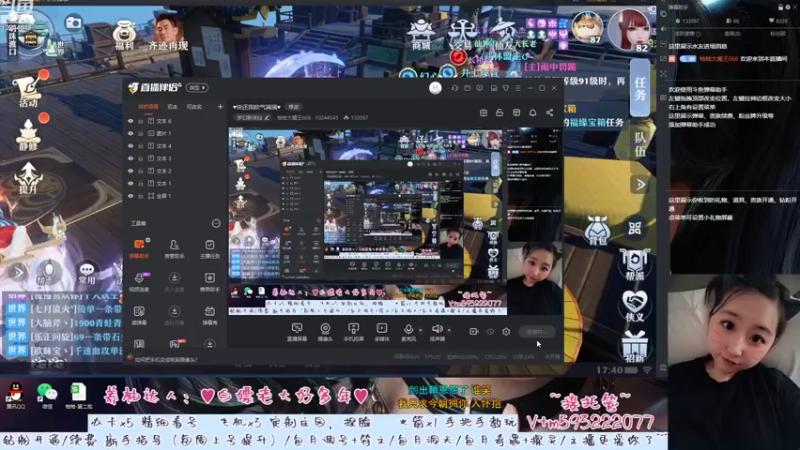Select the game's 队伍 team tab
Image resolution: width=800 pixels, height=450 pixels.
point(640,145)
